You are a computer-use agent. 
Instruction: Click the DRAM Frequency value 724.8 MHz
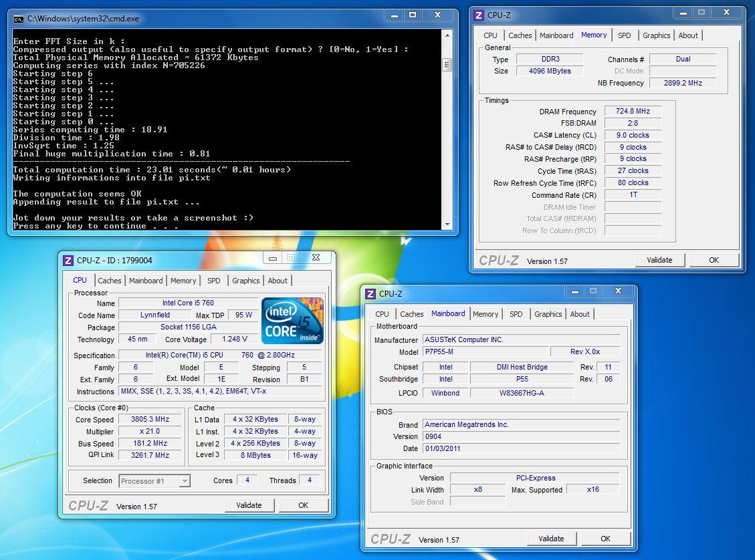633,111
